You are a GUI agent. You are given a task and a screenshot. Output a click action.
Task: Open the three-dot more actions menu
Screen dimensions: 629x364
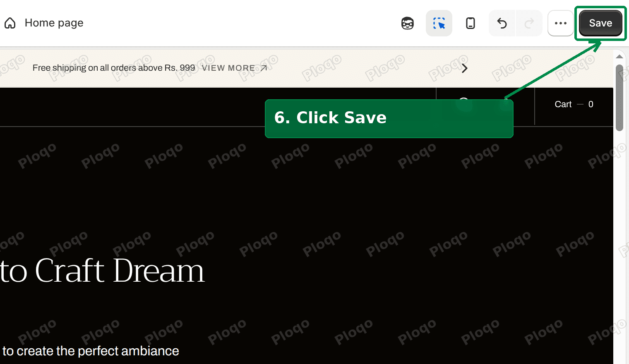(x=561, y=23)
